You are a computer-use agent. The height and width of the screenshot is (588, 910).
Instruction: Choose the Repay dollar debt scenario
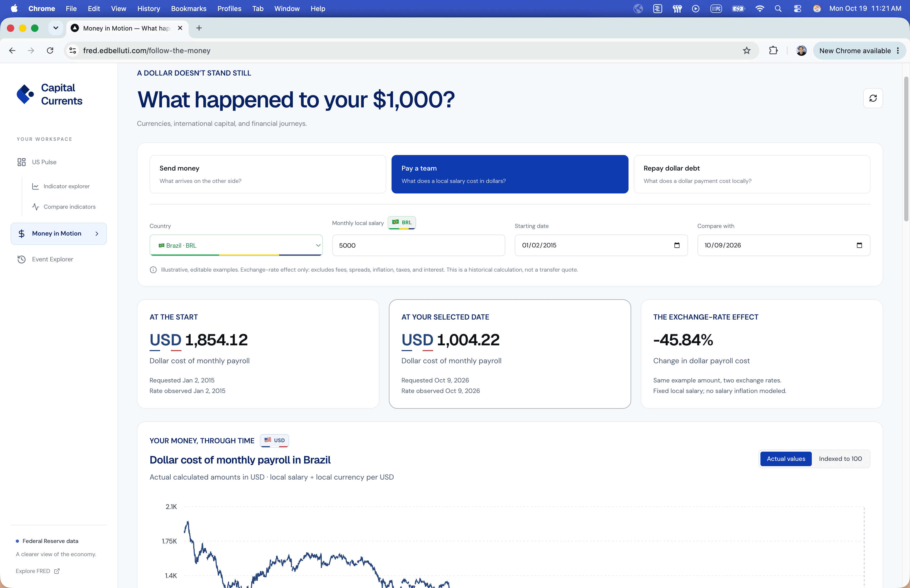pyautogui.click(x=751, y=174)
